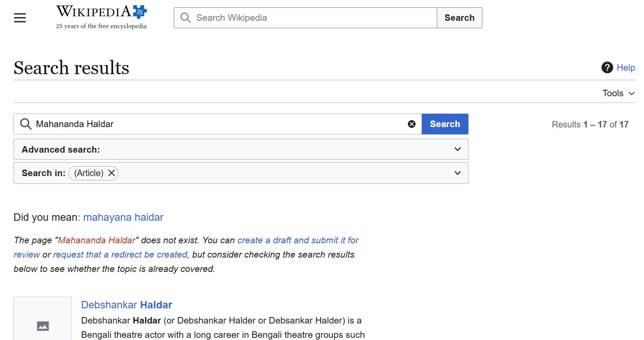Open the Tools dropdown menu
This screenshot has width=644, height=340.
pos(618,93)
